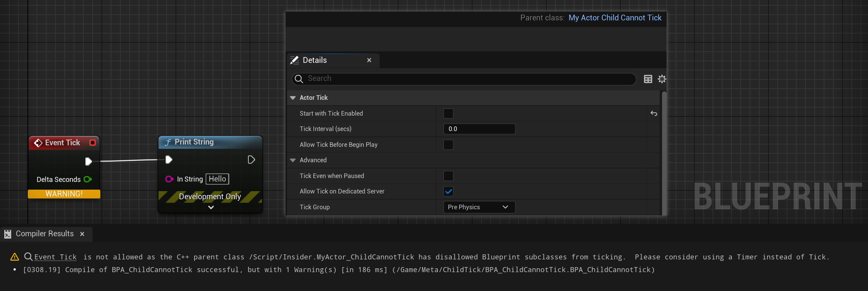This screenshot has width=868, height=291.
Task: Click the Print String exec input pin
Action: [x=169, y=160]
